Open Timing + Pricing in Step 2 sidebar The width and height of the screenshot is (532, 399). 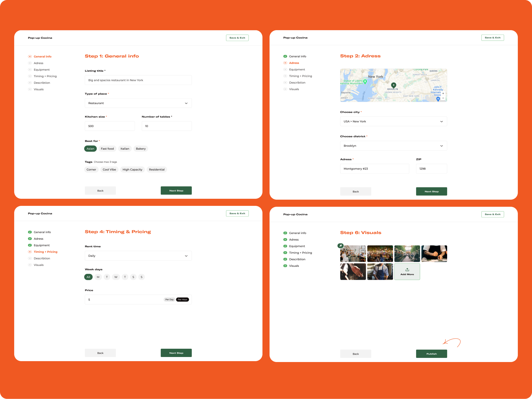(x=301, y=76)
